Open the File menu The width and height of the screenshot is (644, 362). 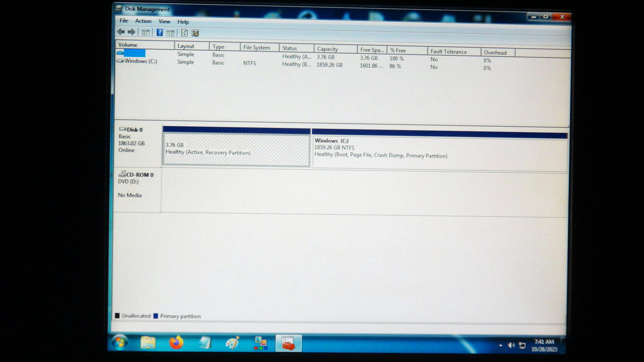click(124, 21)
